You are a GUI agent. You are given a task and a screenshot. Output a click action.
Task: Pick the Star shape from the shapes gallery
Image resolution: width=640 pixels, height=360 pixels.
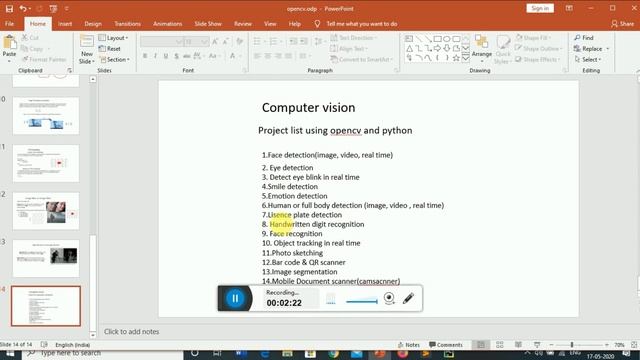coord(456,58)
